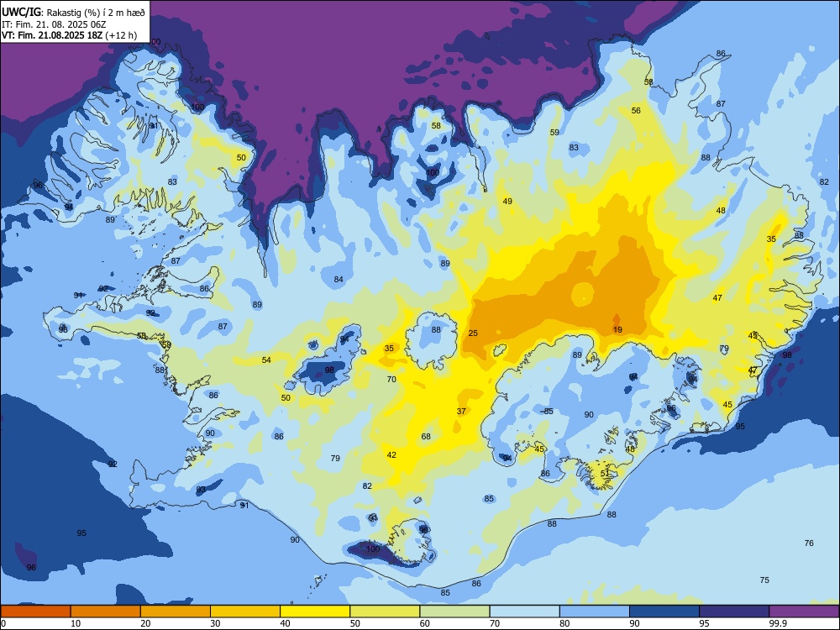Select the 'VT: Fim. 21.08.2025 18Z' line

(52, 35)
